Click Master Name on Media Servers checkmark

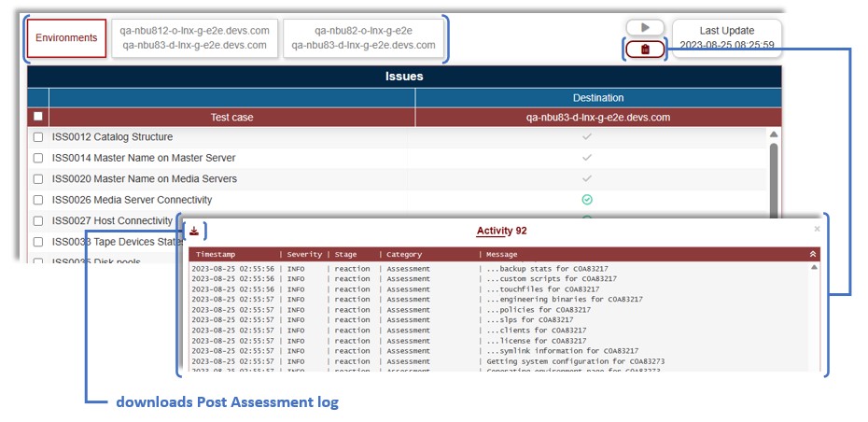click(x=587, y=178)
